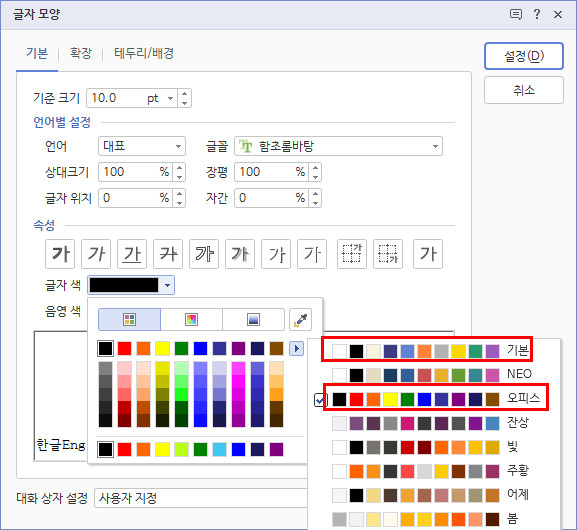The image size is (577, 530).
Task: Open the 테두리/배경 tab
Action: point(144,53)
